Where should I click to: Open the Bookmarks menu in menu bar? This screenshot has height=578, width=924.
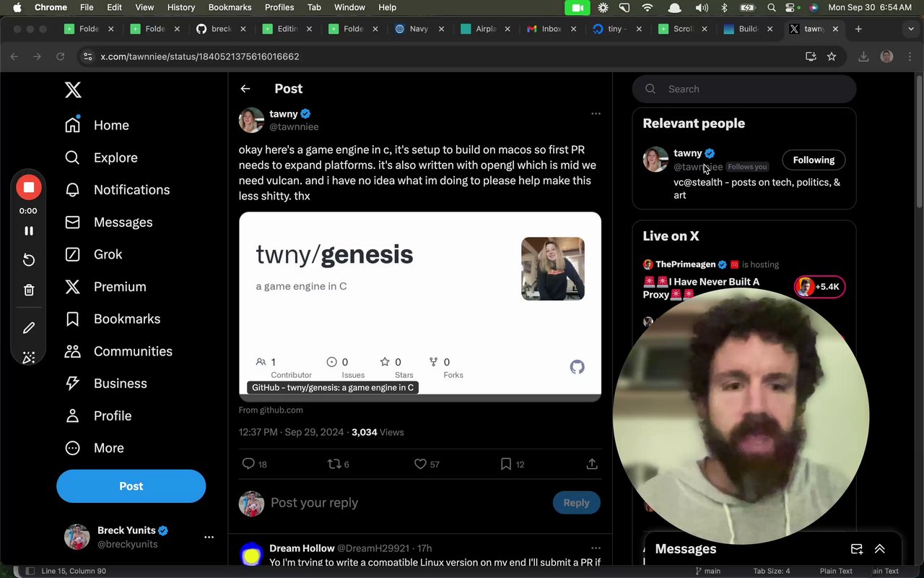[230, 7]
